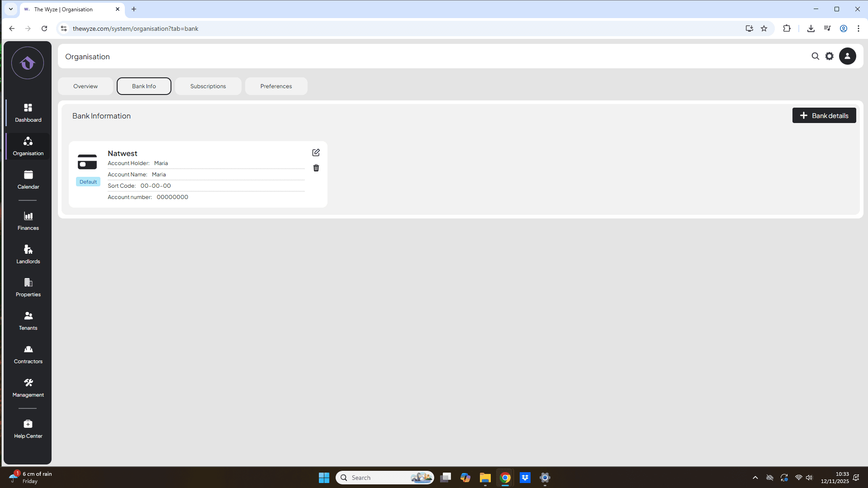Open the Properties section

pyautogui.click(x=28, y=288)
